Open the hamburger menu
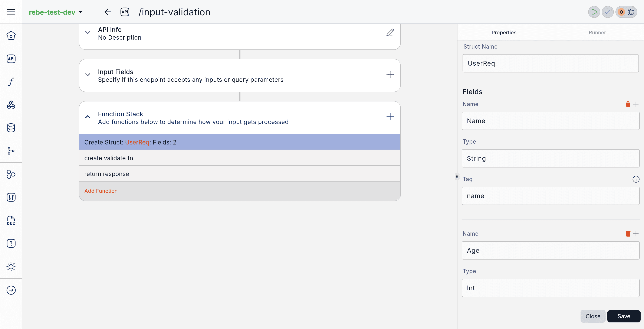The height and width of the screenshot is (329, 644). pos(11,12)
